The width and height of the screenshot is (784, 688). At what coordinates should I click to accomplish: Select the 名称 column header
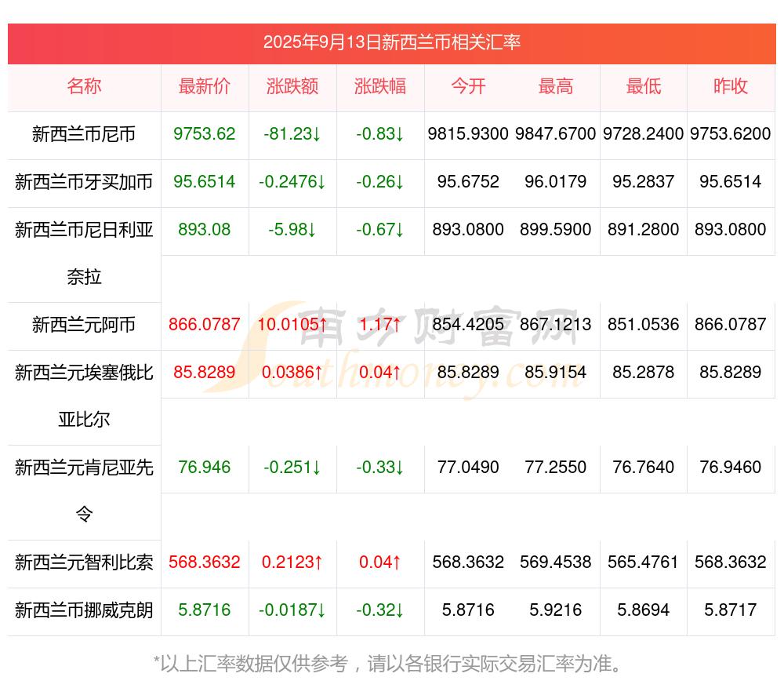click(84, 86)
